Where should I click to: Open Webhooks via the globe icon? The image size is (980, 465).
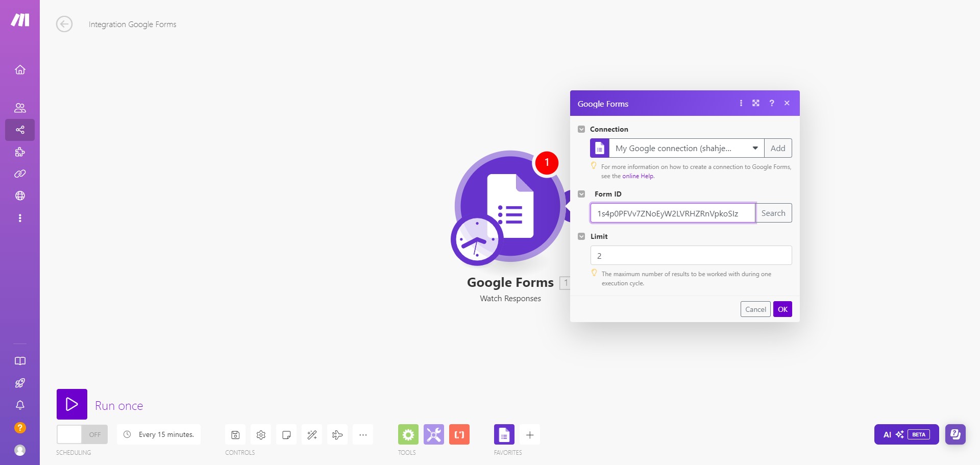tap(20, 195)
